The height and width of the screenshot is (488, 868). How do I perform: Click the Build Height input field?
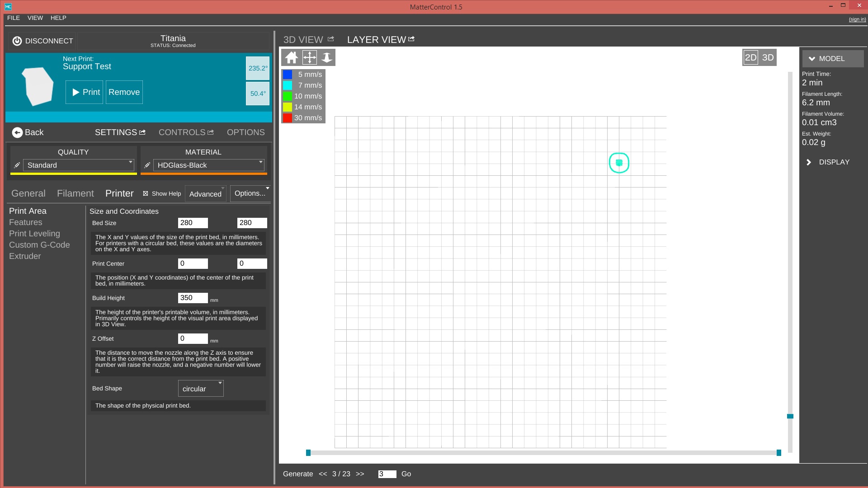coord(193,298)
